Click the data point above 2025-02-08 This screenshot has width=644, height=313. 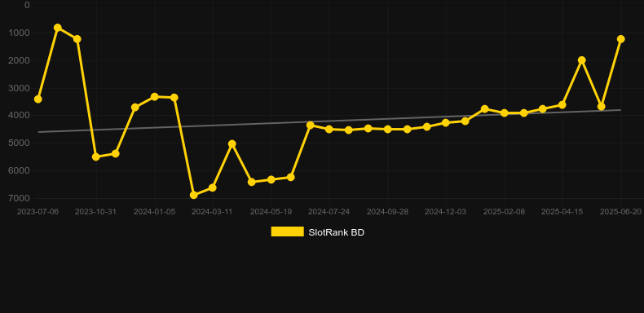(505, 113)
